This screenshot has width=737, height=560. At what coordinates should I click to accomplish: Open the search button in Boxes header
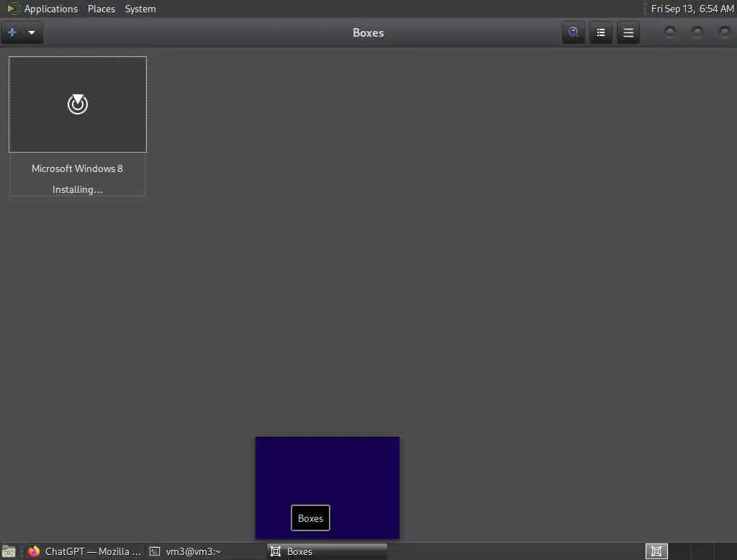[x=573, y=32]
